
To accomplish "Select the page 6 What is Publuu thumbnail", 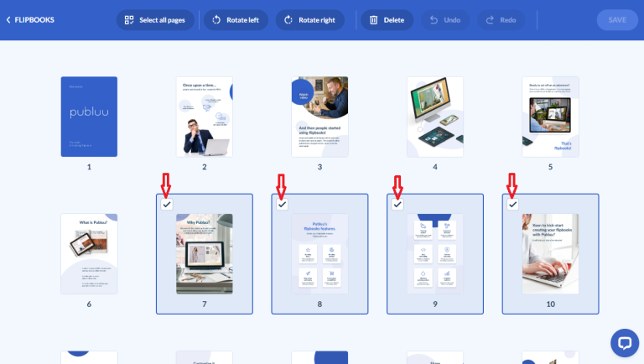I will pos(89,253).
